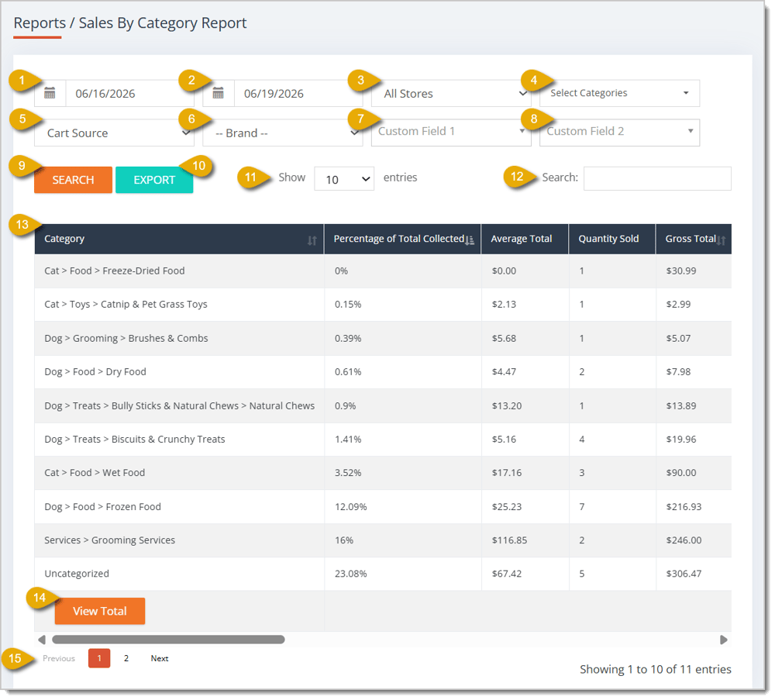Select the Catnip & Pet Grass Toys row
Screen dimensions: 775x700
(x=383, y=305)
